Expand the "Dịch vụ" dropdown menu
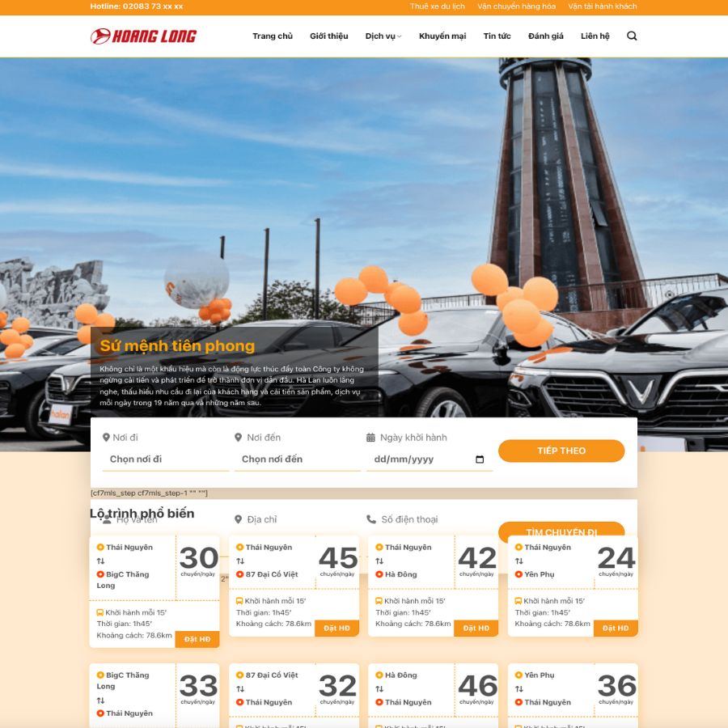Screen dimensions: 728x728 click(x=382, y=36)
